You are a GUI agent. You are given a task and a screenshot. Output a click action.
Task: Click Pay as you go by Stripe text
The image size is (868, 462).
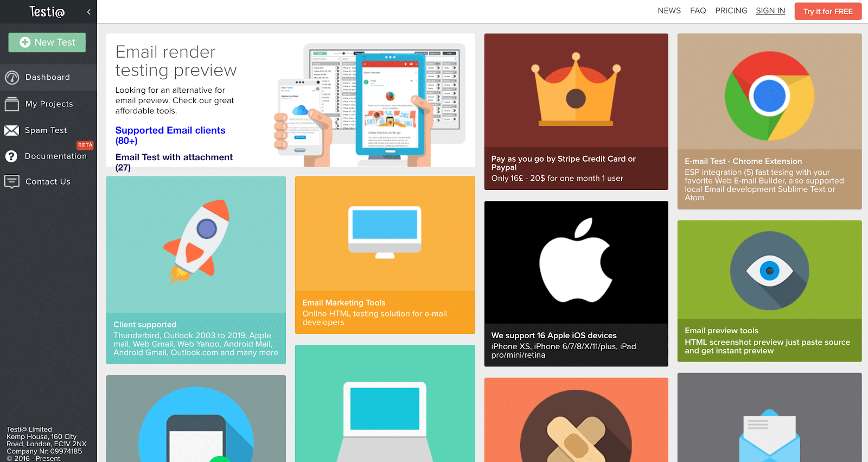click(x=563, y=163)
